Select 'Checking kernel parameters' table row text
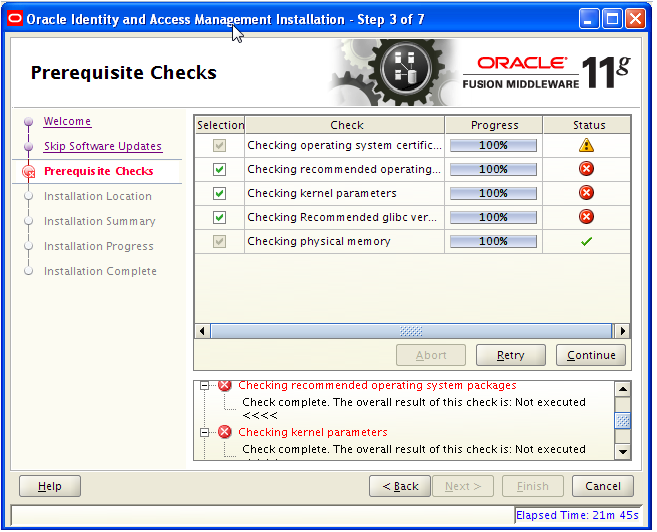Image resolution: width=657 pixels, height=532 pixels. coord(322,193)
